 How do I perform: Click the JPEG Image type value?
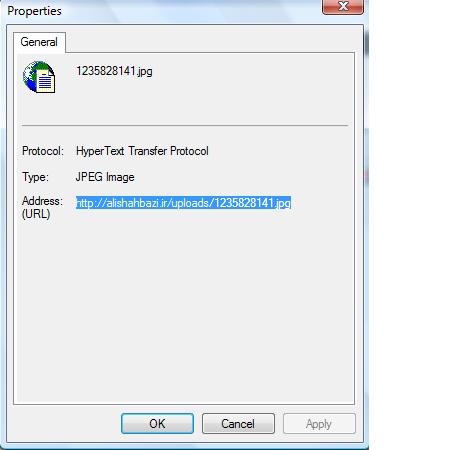coord(105,177)
